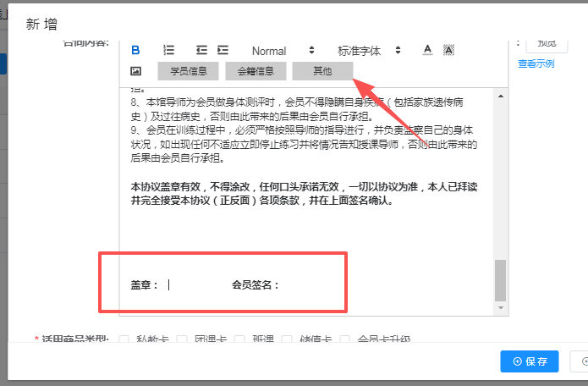Apply ordered list formatting
Screen dimensions: 588x386
(x=168, y=50)
